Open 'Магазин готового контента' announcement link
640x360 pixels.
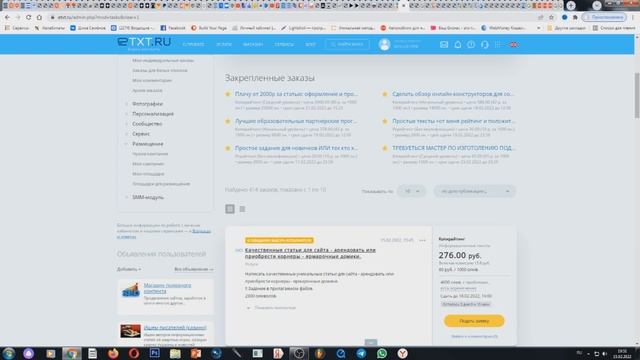(x=167, y=288)
